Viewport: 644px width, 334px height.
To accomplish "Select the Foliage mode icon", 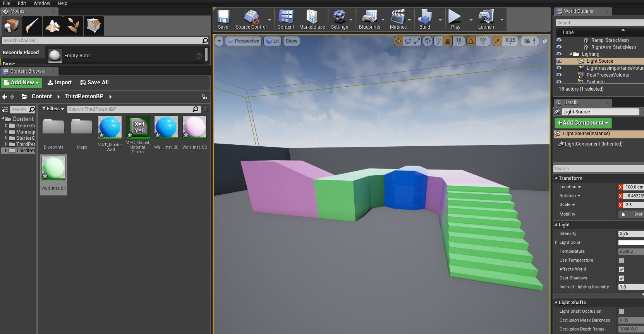I will (x=73, y=26).
